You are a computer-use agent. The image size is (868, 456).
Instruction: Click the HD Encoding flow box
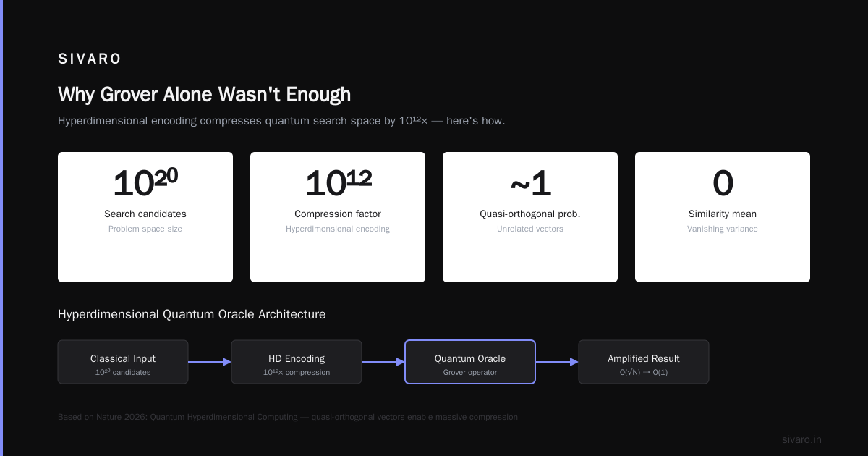297,362
